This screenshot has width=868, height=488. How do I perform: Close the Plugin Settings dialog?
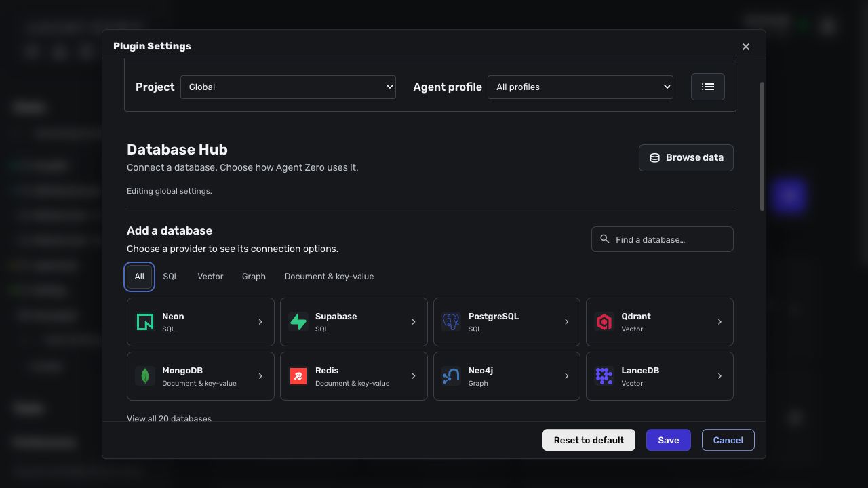click(746, 47)
